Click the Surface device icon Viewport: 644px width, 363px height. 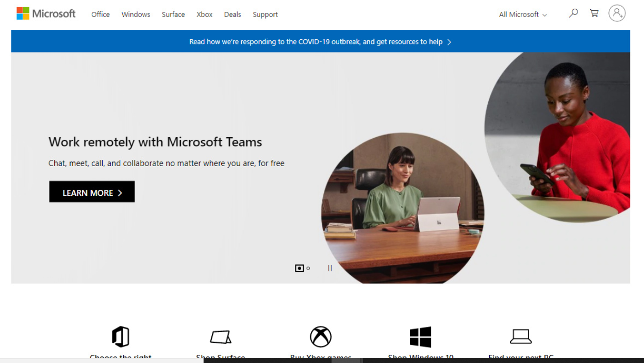click(221, 337)
